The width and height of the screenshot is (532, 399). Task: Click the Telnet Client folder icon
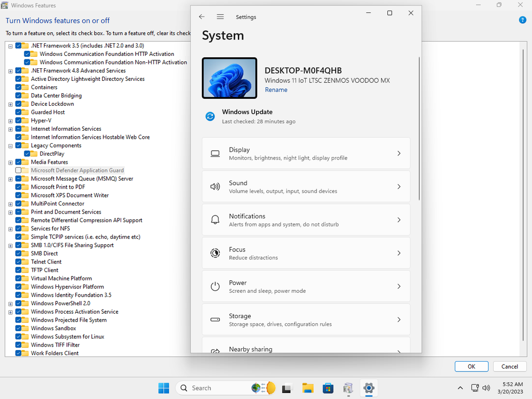point(25,261)
